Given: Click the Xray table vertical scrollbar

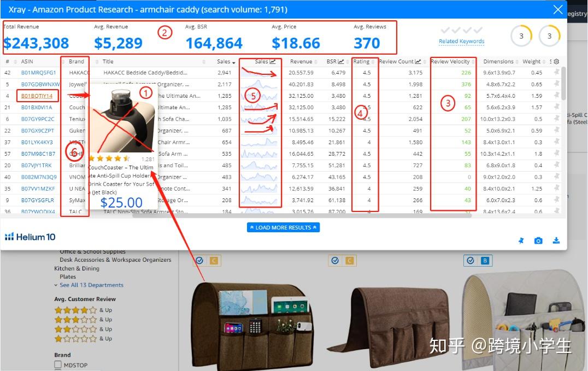Looking at the screenshot, I should [x=563, y=83].
